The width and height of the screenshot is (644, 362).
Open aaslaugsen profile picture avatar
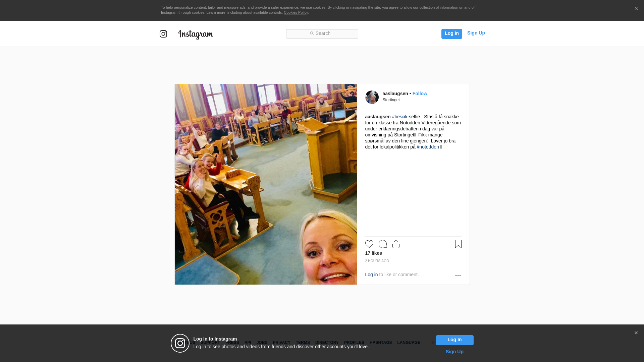(372, 97)
